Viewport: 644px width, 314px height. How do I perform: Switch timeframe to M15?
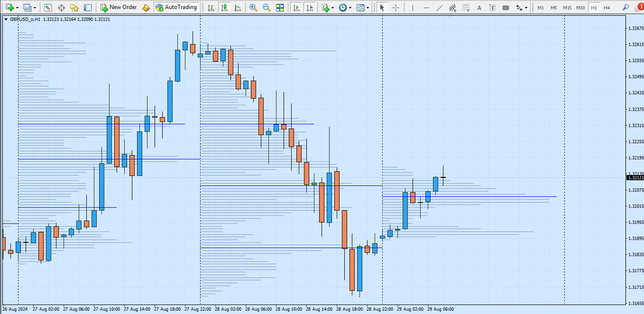pos(567,8)
